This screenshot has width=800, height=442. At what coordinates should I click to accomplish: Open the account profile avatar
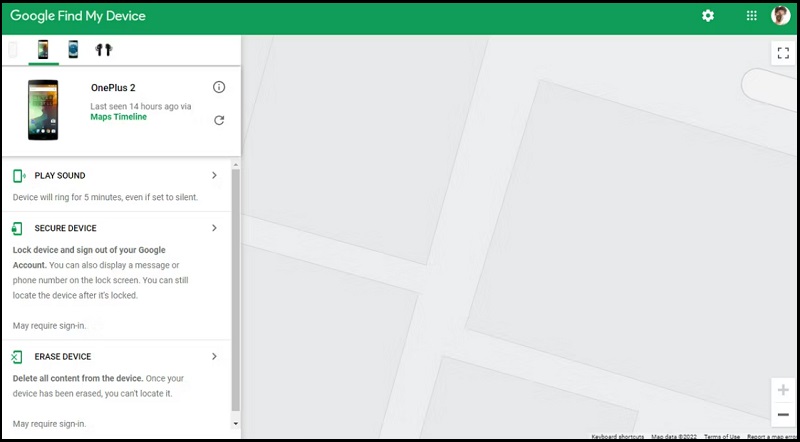[x=781, y=15]
